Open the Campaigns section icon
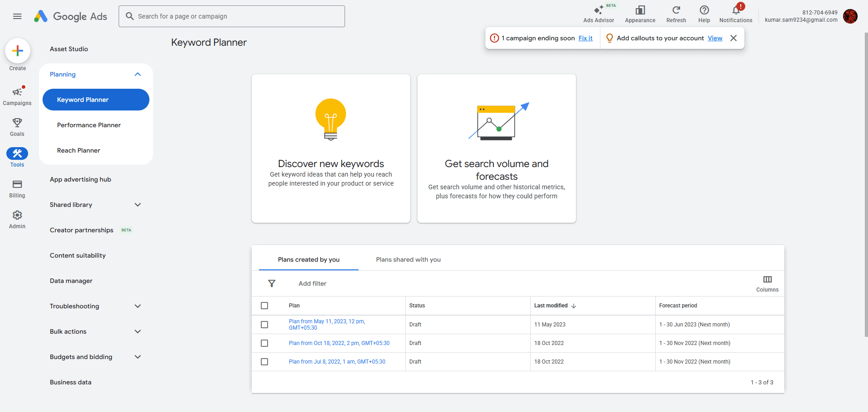Viewport: 868px width, 412px height. click(17, 92)
